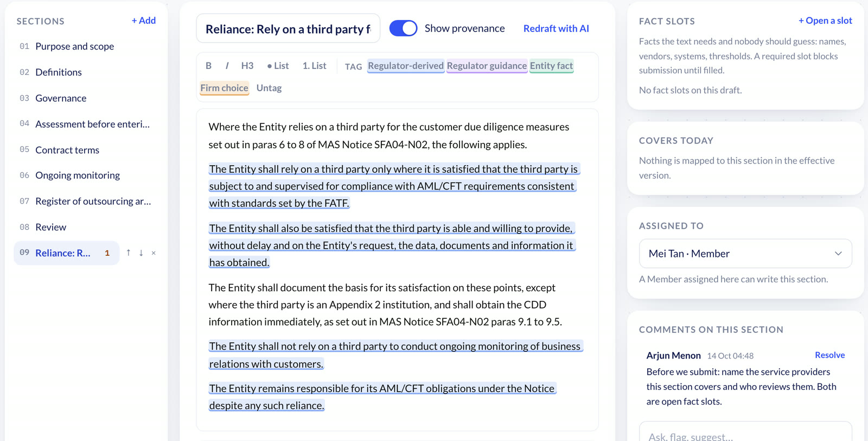
Task: Click 'No fact slots on this draft.' text
Action: click(690, 90)
